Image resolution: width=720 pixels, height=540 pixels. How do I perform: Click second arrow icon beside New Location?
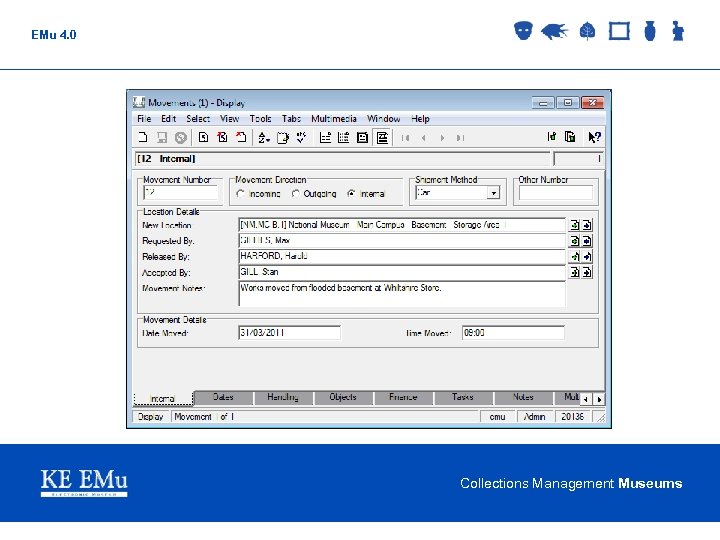pos(587,225)
